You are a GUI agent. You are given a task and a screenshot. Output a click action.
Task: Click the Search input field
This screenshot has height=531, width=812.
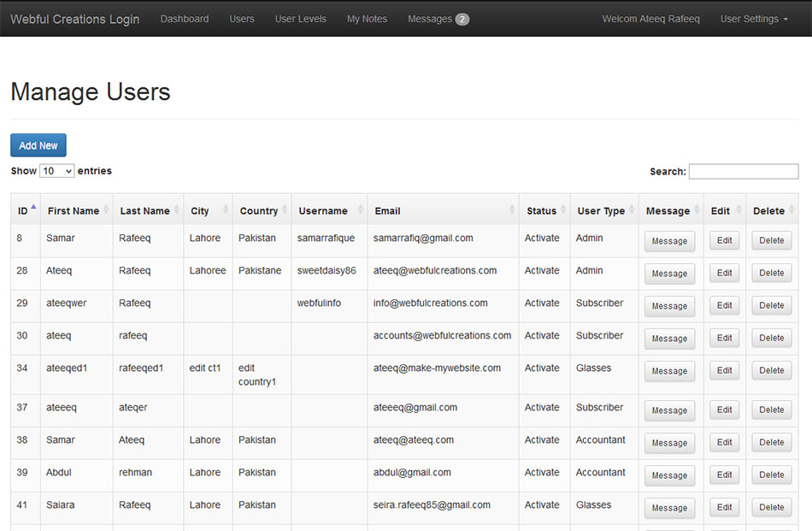(x=743, y=171)
